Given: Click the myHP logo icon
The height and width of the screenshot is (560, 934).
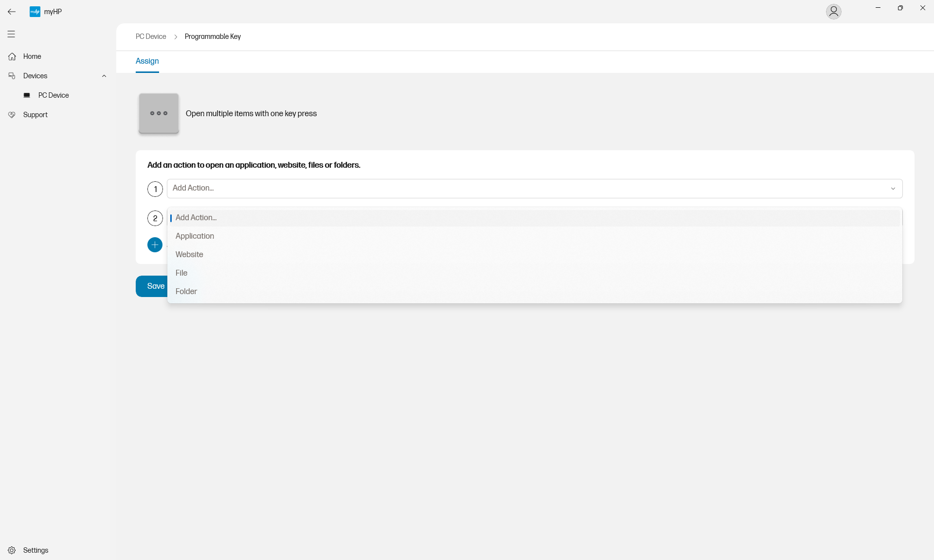Looking at the screenshot, I should [x=35, y=12].
